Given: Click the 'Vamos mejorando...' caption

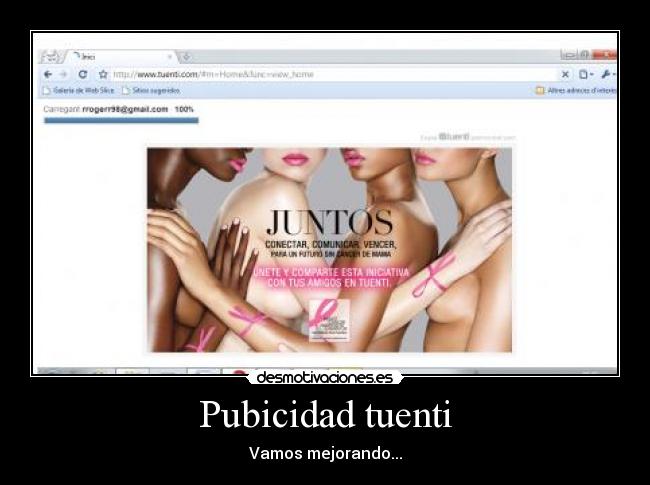Looking at the screenshot, I should pyautogui.click(x=325, y=453).
